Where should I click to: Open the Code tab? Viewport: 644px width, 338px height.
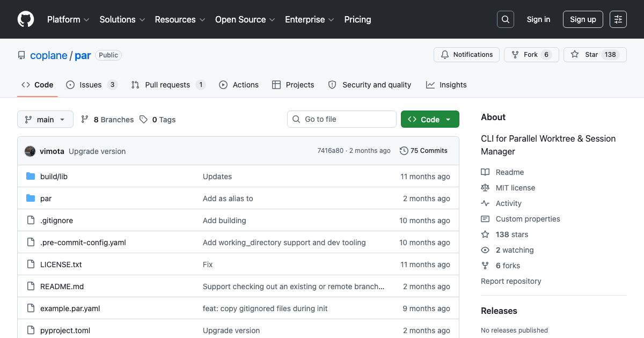pos(38,85)
